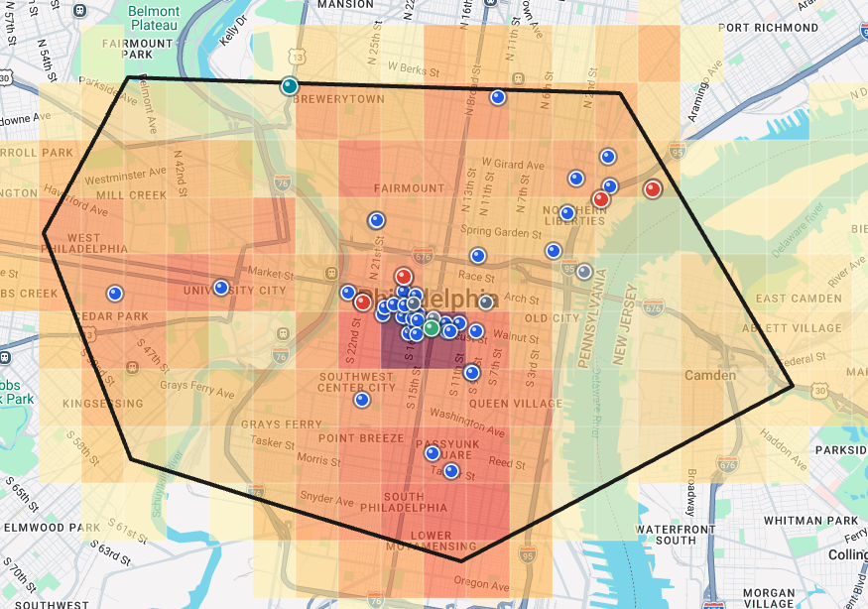Click the Camden city label
Viewport: 868px width, 609px height.
pos(710,375)
